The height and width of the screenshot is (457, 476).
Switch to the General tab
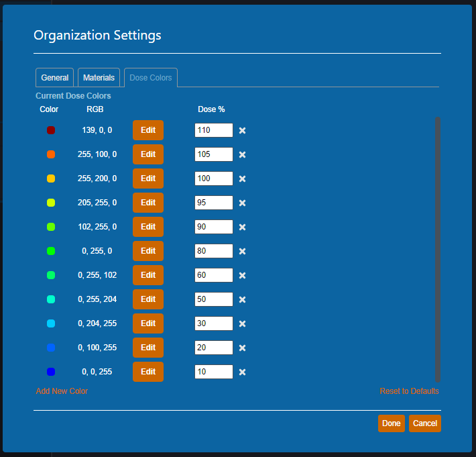(55, 78)
